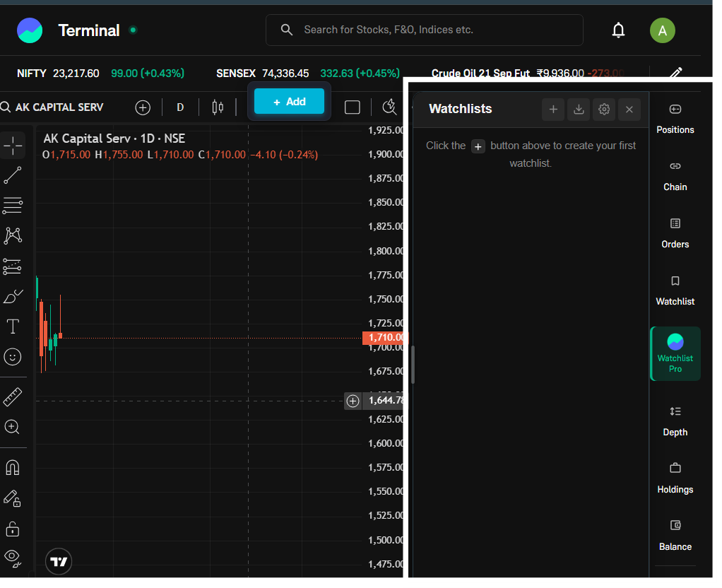Image resolution: width=722 pixels, height=588 pixels.
Task: Select the brush drawing tool
Action: 13,297
